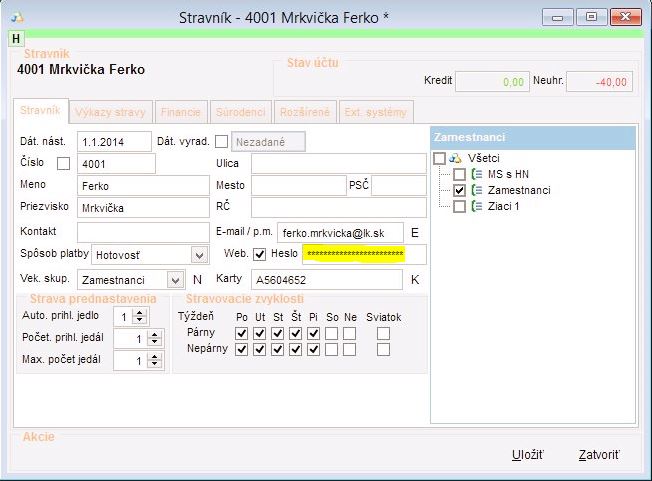Click the Všetci group icon in tree
Image resolution: width=652 pixels, height=481 pixels.
point(456,158)
